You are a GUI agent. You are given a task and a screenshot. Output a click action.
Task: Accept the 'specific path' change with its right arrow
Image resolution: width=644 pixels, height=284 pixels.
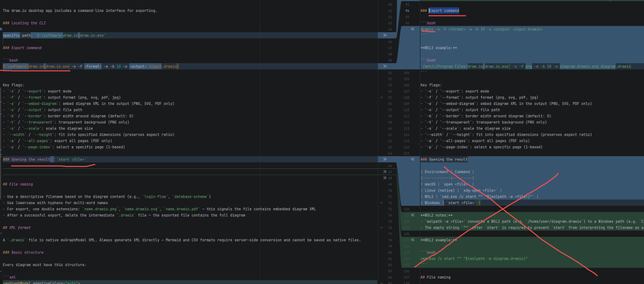385,35
